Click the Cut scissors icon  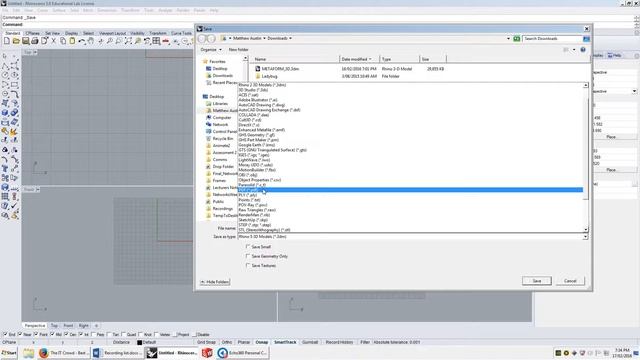[53, 41]
